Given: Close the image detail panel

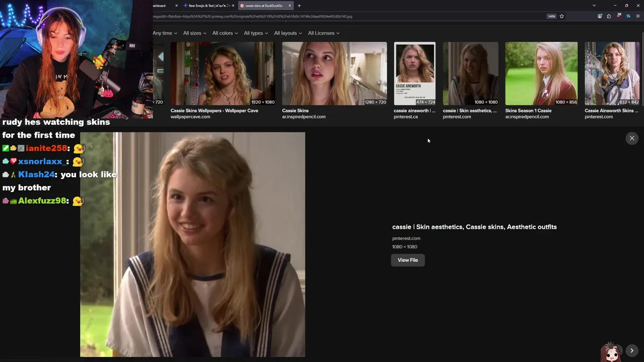Looking at the screenshot, I should point(632,138).
